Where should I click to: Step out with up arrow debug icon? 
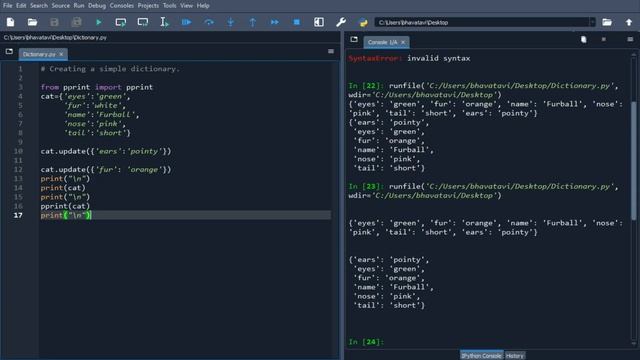253,22
